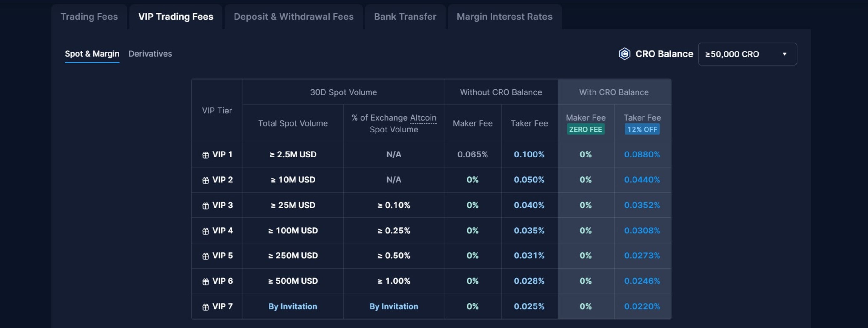Click the gift icon beside VIP 7
The image size is (868, 328).
click(x=205, y=307)
